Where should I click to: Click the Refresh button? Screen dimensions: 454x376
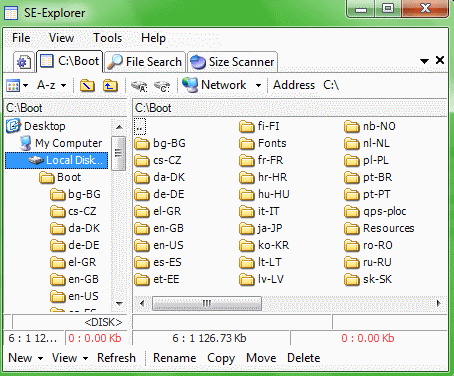point(116,358)
